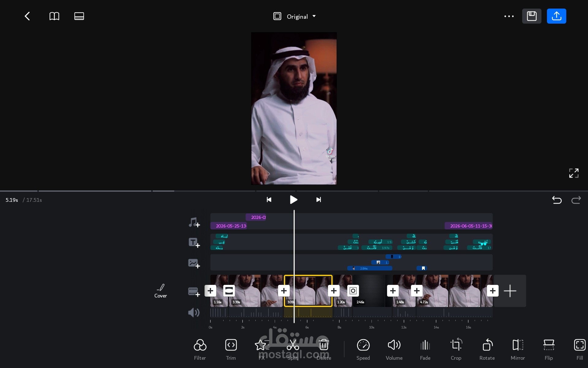588x368 pixels.
Task: Open the Cover editor
Action: tap(160, 291)
